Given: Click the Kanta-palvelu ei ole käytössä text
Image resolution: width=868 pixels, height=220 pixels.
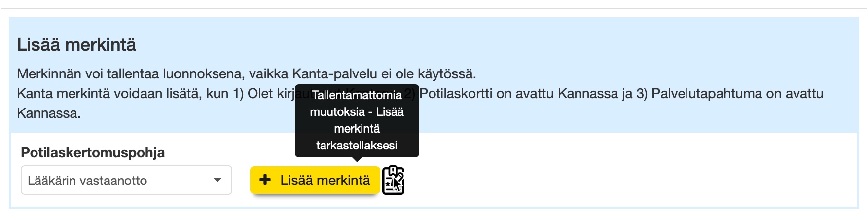Looking at the screenshot, I should (384, 74).
